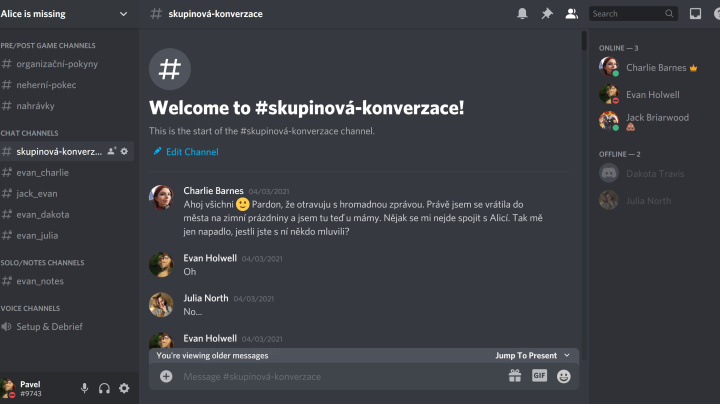Image resolution: width=720 pixels, height=404 pixels.
Task: Click the chat scrollbar thumb
Action: (x=584, y=40)
